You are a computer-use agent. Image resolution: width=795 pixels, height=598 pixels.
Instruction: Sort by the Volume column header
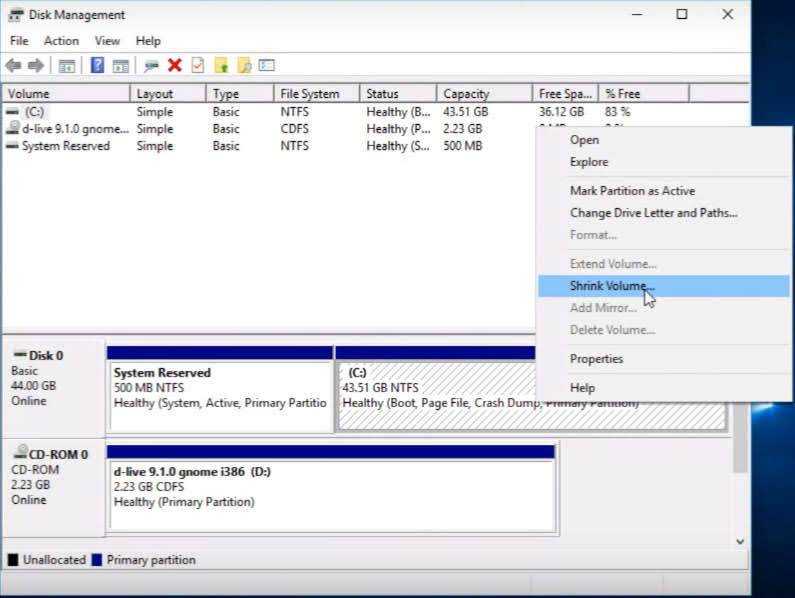click(66, 94)
